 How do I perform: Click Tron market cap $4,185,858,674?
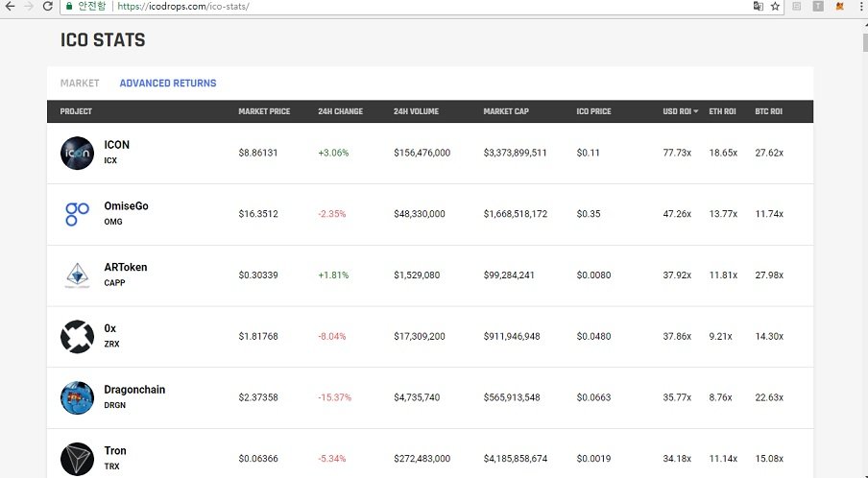click(x=516, y=458)
